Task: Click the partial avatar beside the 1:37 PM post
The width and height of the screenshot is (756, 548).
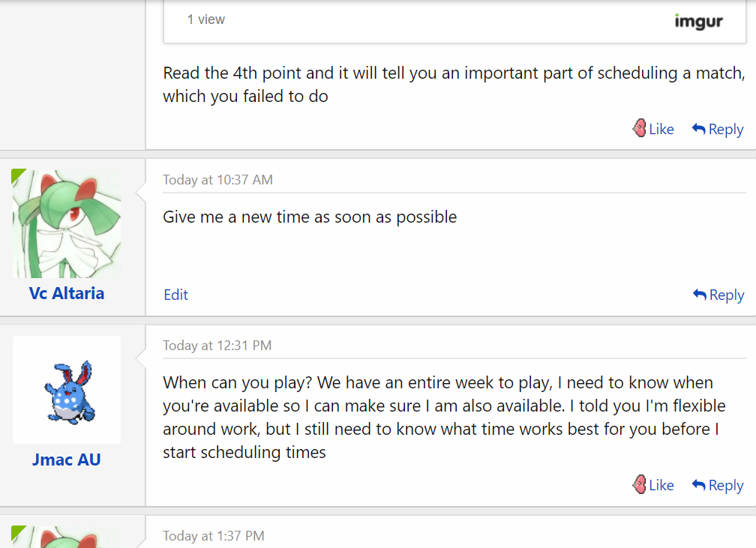Action: [x=67, y=537]
